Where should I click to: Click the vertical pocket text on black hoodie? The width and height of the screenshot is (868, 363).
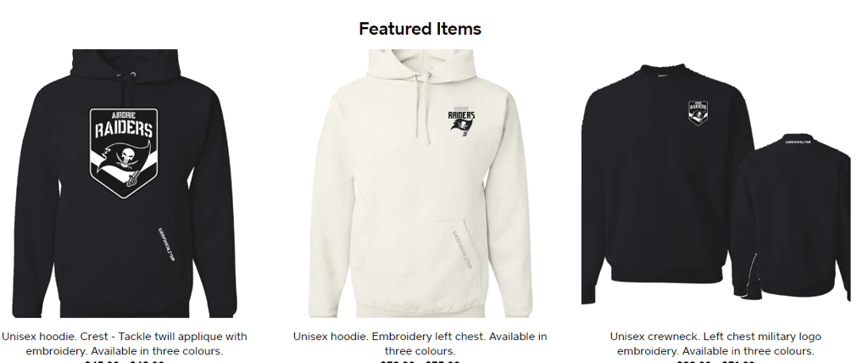point(166,244)
